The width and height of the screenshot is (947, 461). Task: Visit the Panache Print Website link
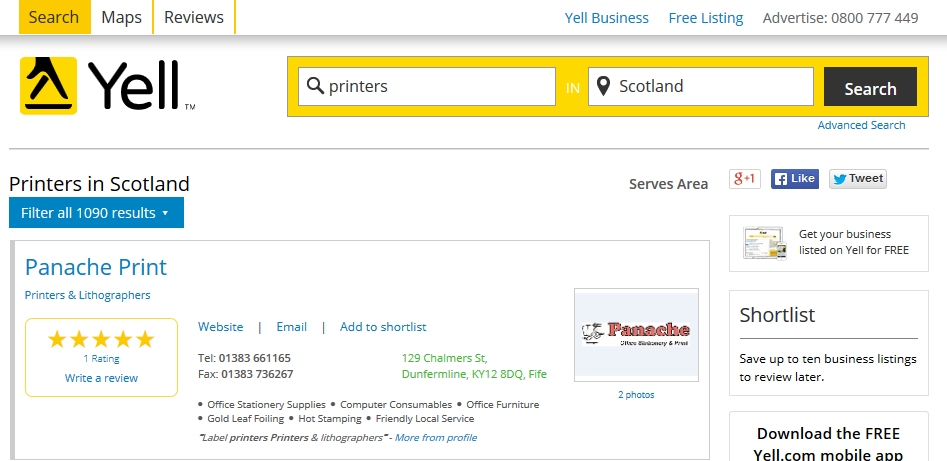(220, 327)
